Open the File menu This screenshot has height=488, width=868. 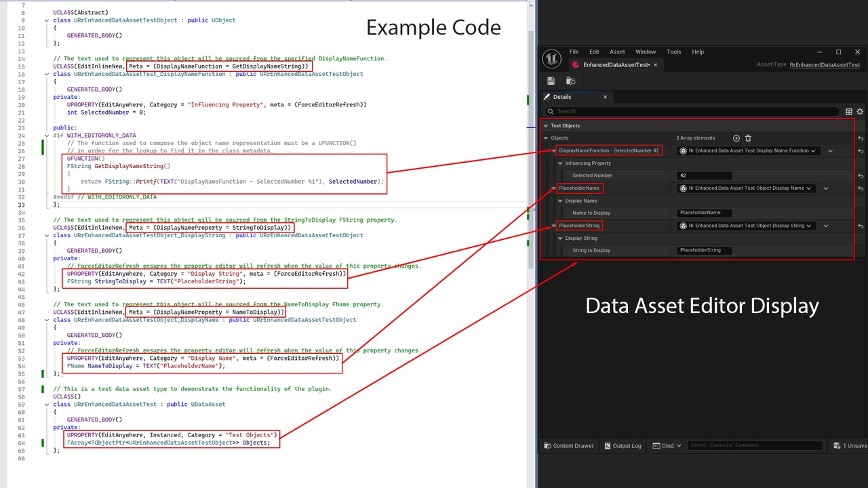coord(574,52)
